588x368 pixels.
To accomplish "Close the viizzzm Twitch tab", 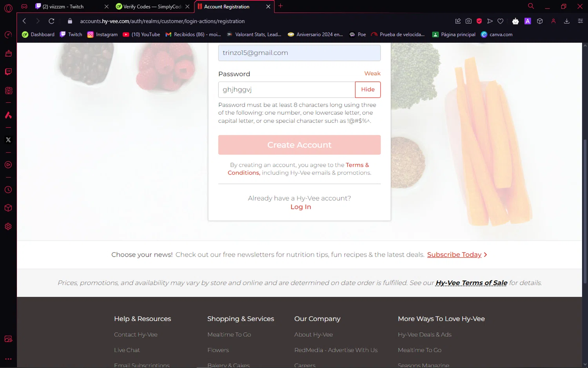I will 106,7.
